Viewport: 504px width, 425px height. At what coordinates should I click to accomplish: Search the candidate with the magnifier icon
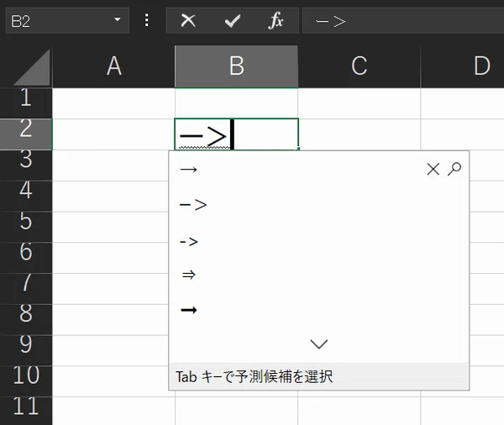coord(454,169)
